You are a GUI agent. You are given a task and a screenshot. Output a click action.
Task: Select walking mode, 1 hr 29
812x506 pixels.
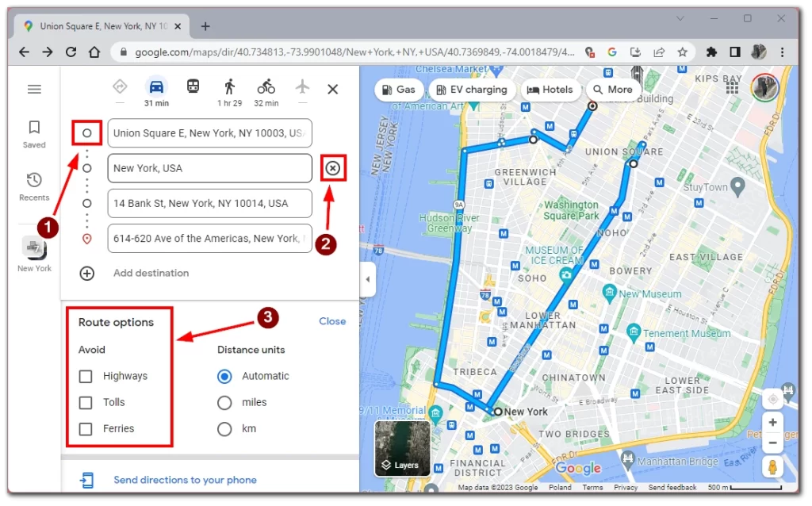229,93
